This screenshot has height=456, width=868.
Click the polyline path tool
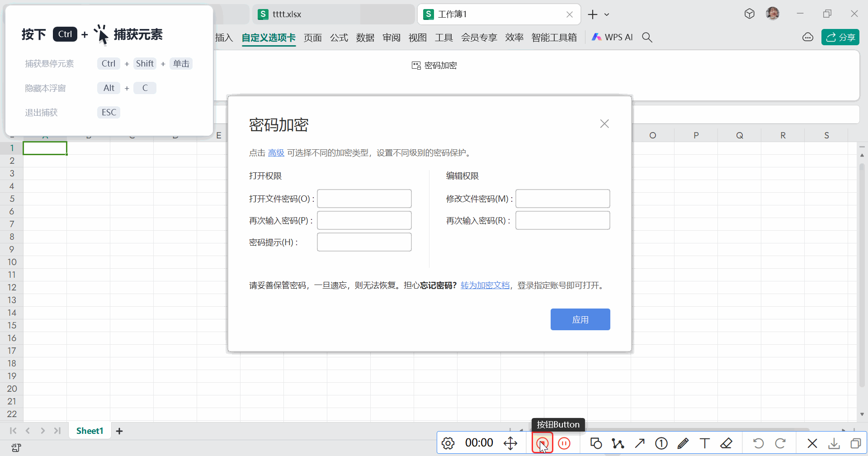pyautogui.click(x=618, y=443)
